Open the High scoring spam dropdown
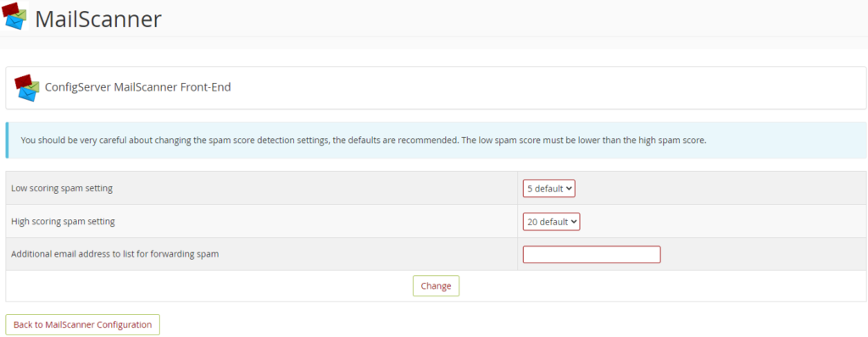Image resolution: width=868 pixels, height=337 pixels. click(x=551, y=221)
